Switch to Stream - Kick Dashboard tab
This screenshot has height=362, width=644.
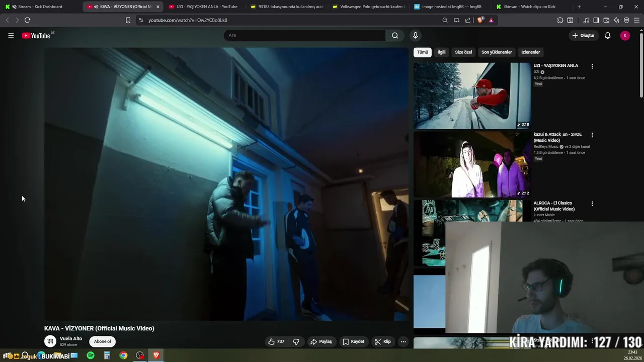pyautogui.click(x=40, y=7)
